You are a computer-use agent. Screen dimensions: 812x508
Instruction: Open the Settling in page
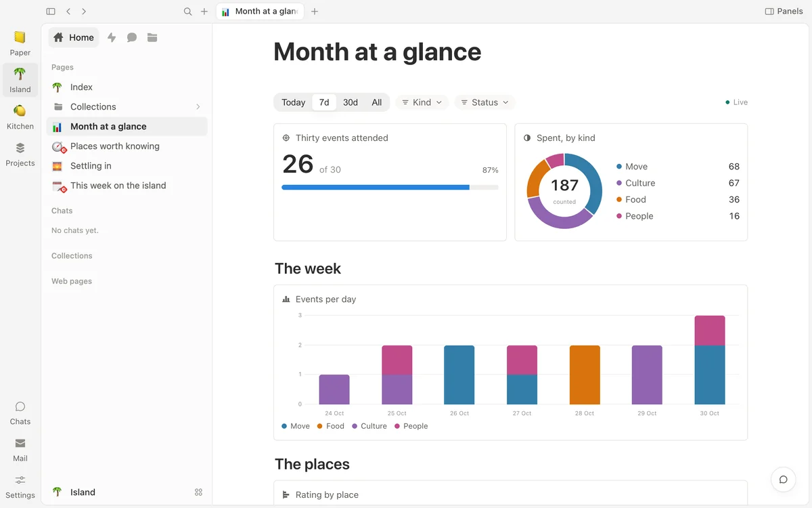pyautogui.click(x=127, y=166)
